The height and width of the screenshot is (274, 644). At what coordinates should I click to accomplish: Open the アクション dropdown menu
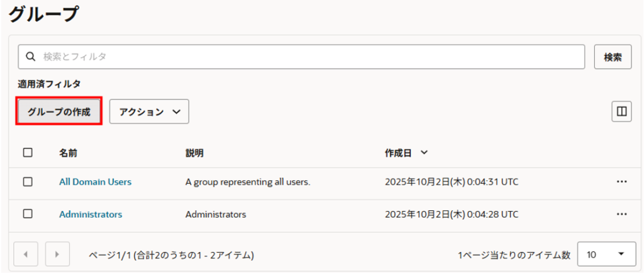click(x=149, y=111)
